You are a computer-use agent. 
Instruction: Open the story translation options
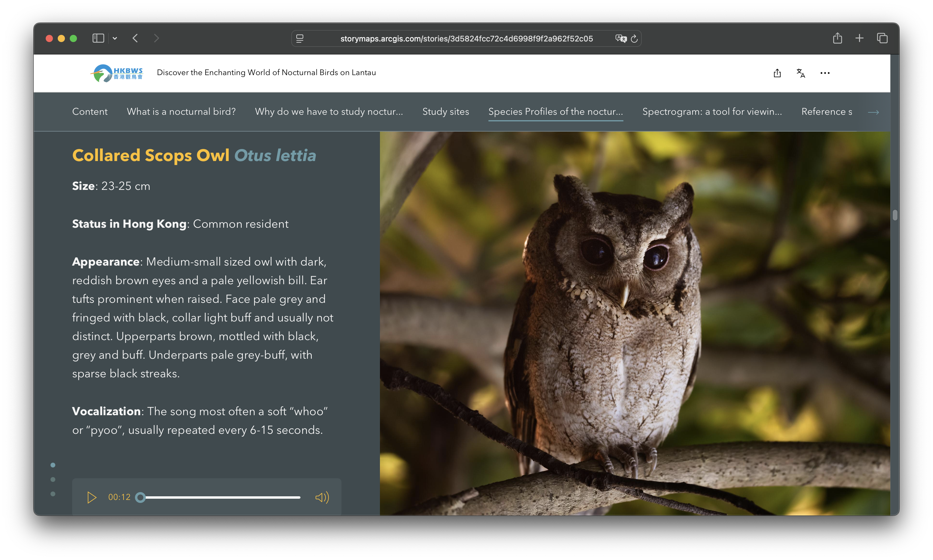tap(801, 73)
